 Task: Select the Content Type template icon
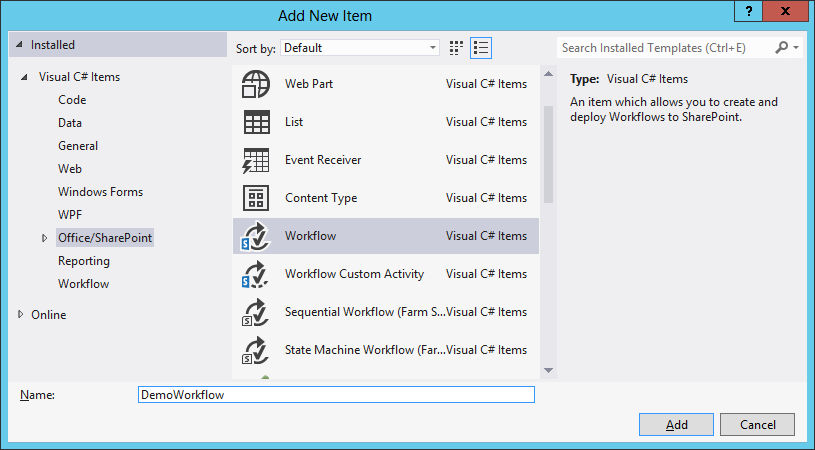coord(256,198)
